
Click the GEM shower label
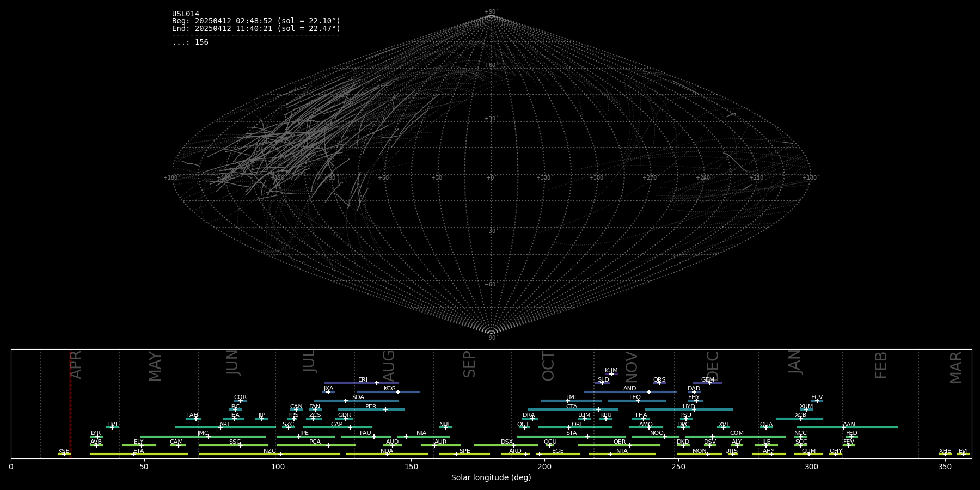point(708,380)
